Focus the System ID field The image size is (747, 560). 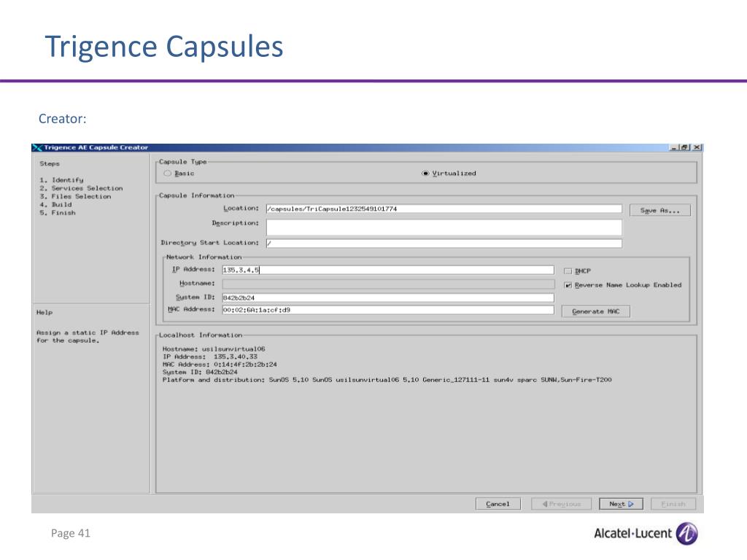coord(388,297)
